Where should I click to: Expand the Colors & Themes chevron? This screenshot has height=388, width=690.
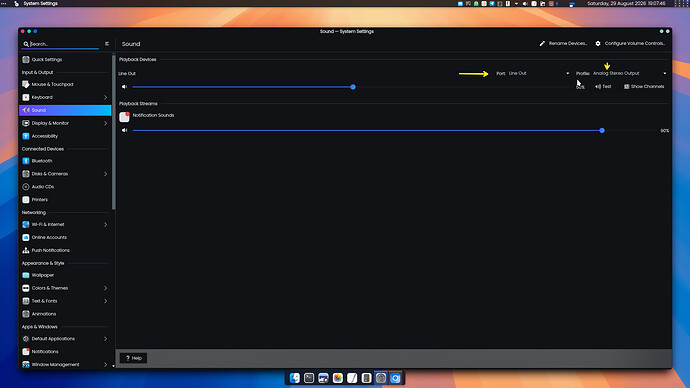(x=106, y=288)
